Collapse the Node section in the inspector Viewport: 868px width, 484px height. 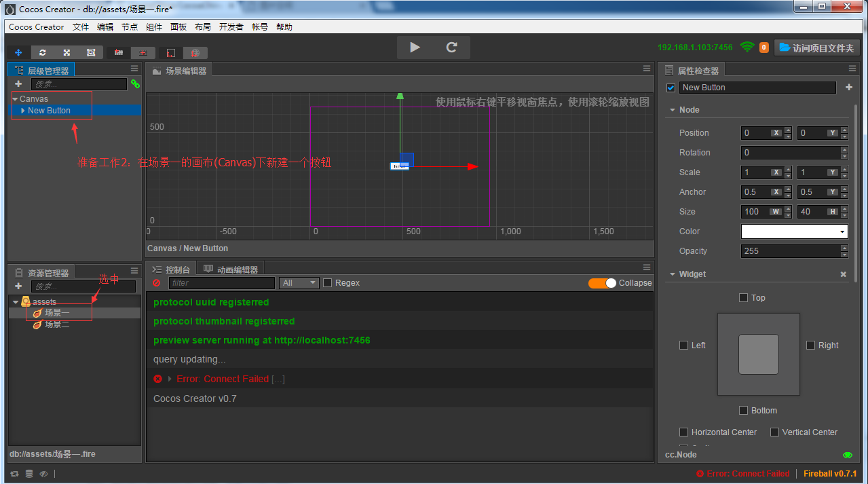[x=673, y=110]
